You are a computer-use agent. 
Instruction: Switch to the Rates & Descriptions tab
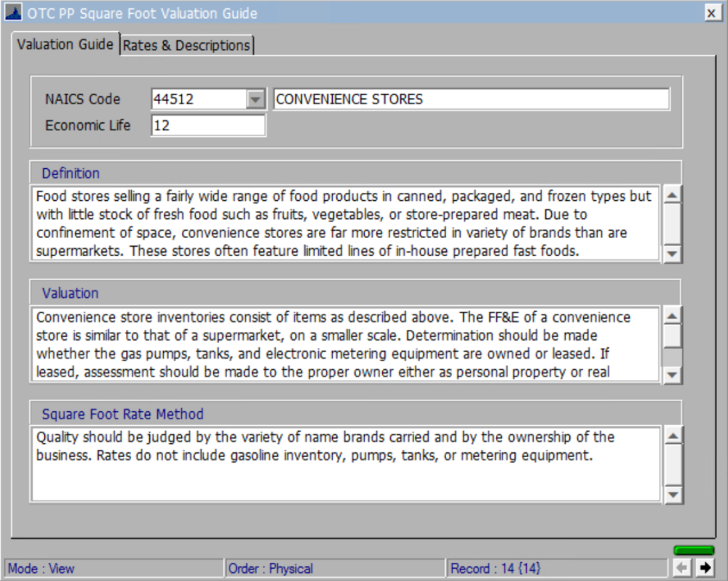point(186,44)
